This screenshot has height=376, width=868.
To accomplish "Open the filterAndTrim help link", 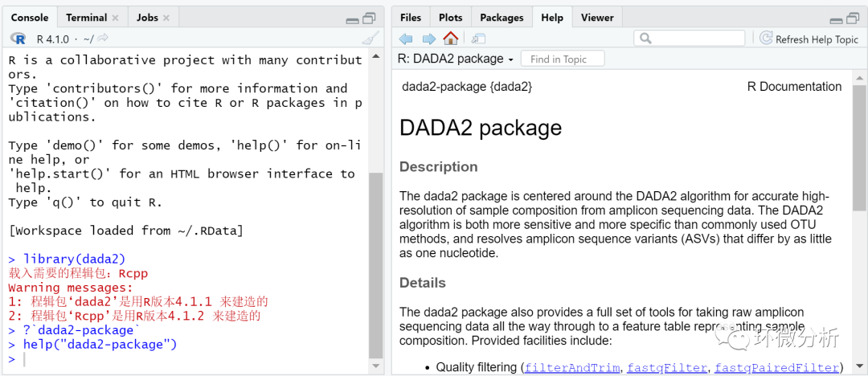I will click(x=573, y=367).
